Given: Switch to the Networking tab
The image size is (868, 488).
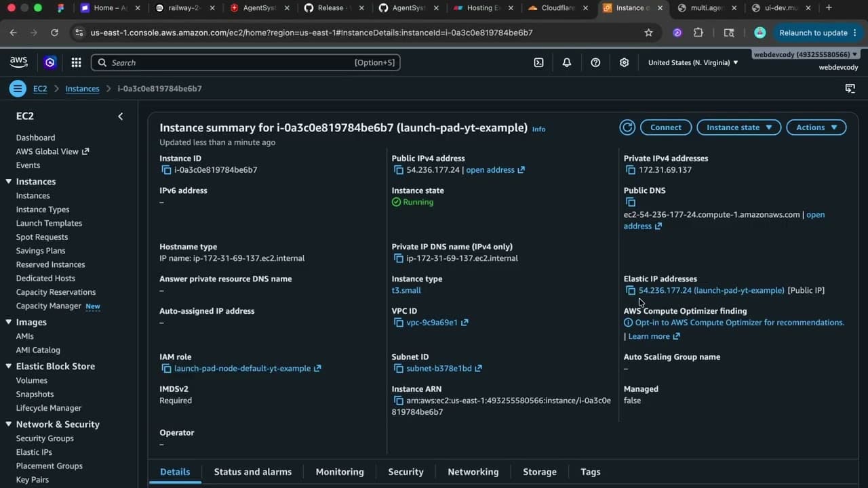Looking at the screenshot, I should point(473,472).
